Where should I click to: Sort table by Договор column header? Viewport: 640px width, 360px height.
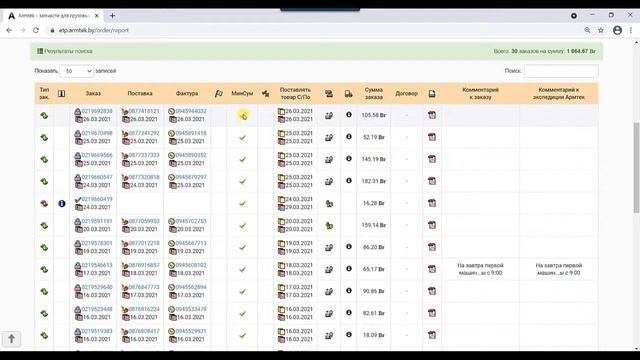coord(407,93)
